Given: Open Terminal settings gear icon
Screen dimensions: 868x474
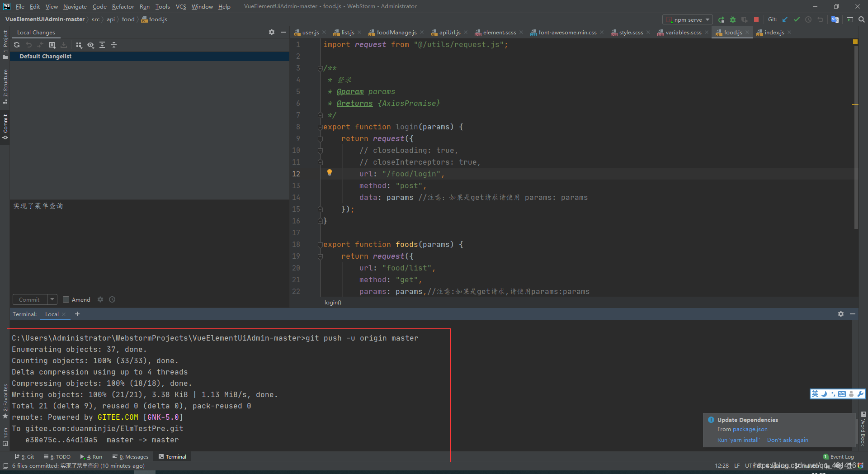Looking at the screenshot, I should (841, 314).
